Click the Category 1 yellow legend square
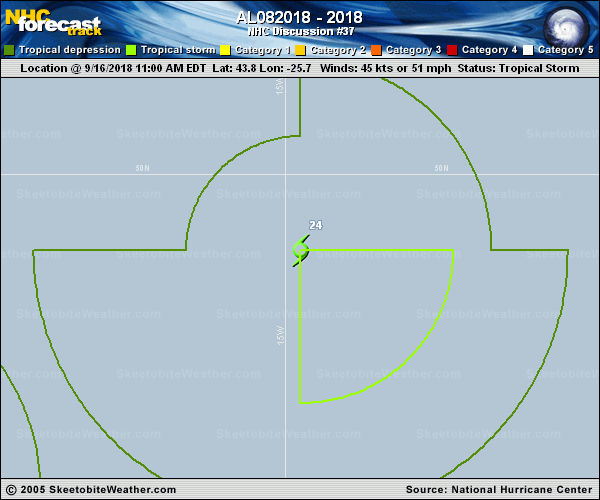 (x=225, y=50)
